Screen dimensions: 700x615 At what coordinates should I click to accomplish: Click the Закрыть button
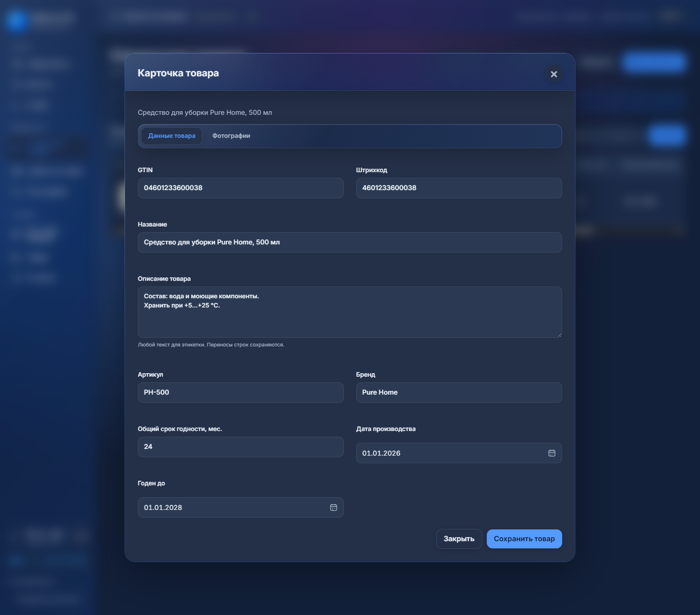pos(459,539)
